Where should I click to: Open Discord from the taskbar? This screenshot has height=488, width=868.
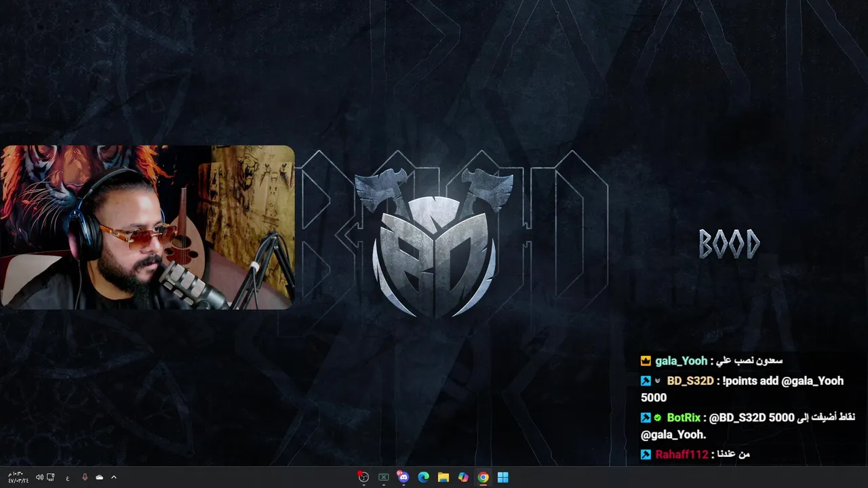(x=403, y=477)
